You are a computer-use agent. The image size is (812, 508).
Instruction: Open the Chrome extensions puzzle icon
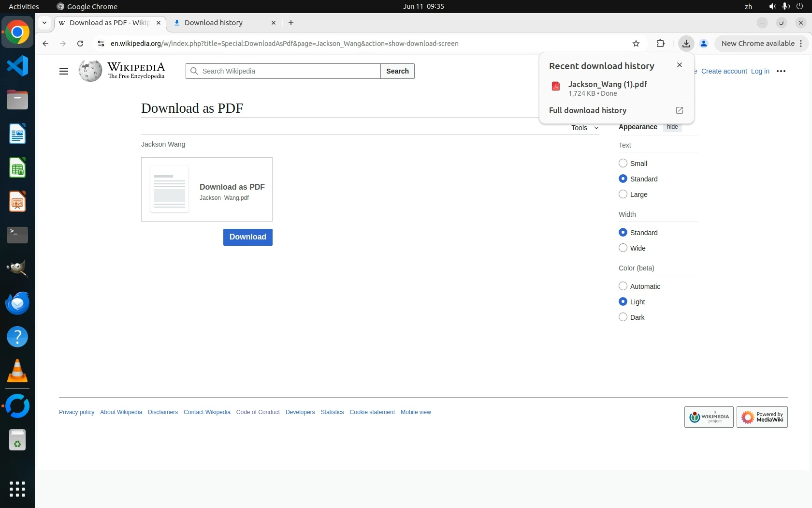(660, 44)
